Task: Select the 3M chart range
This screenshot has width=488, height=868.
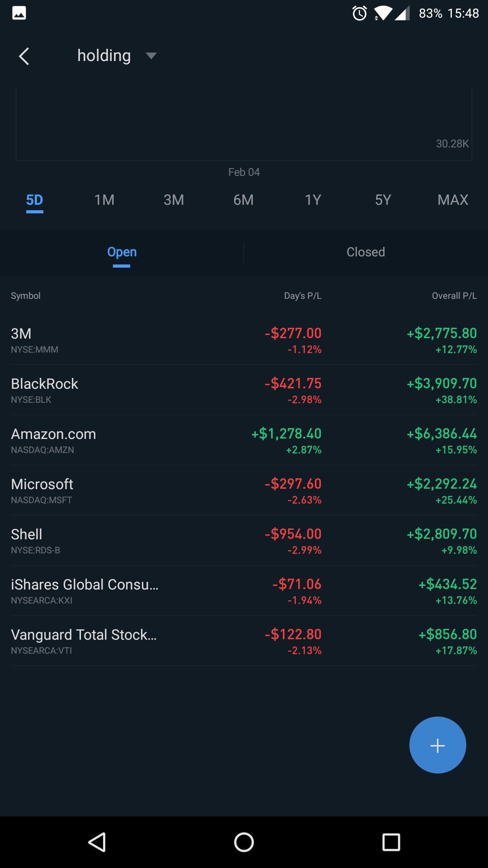Action: click(x=174, y=200)
